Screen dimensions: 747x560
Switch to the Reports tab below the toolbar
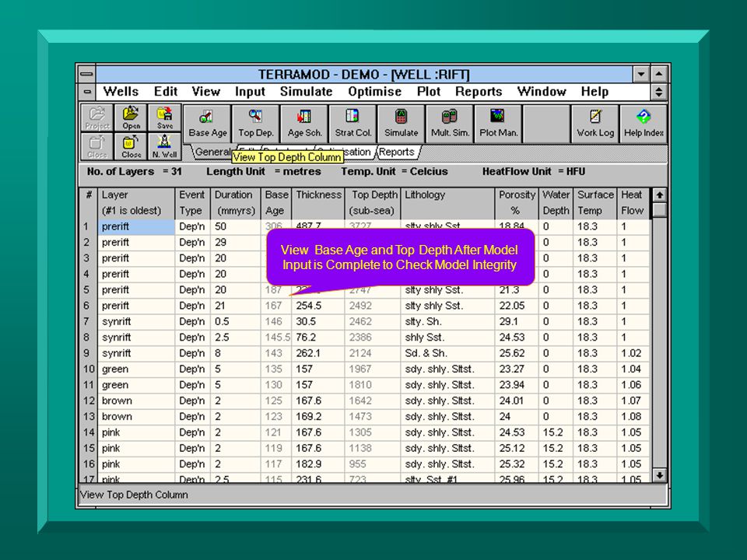(x=396, y=152)
